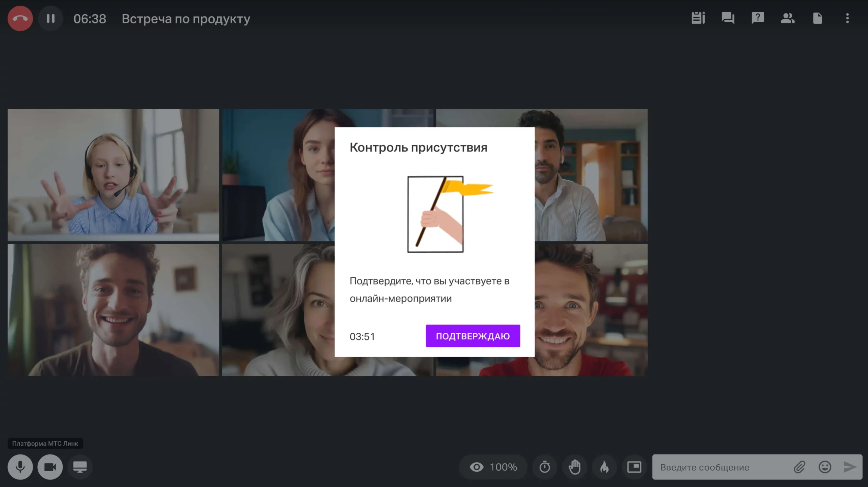Click the chat messages icon

[727, 18]
